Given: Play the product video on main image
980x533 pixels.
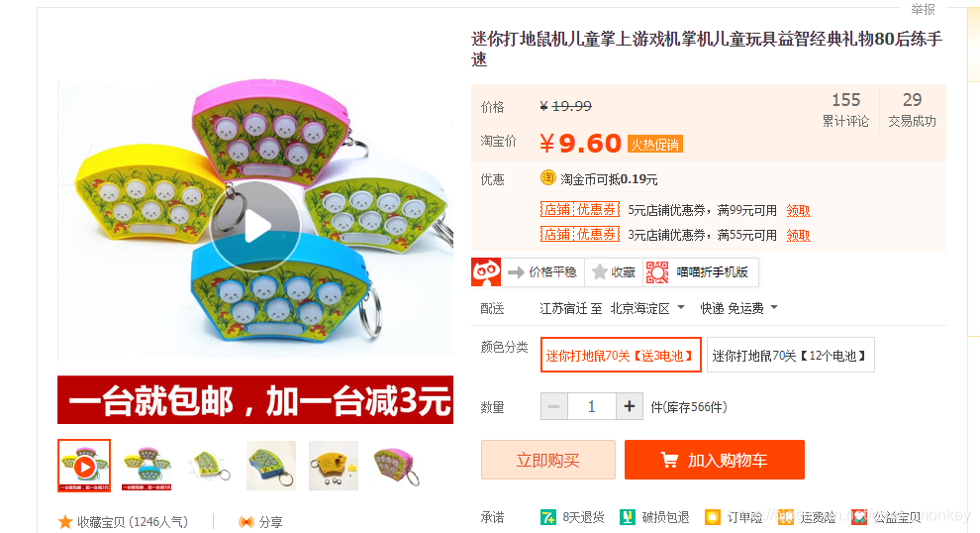Looking at the screenshot, I should 255,227.
